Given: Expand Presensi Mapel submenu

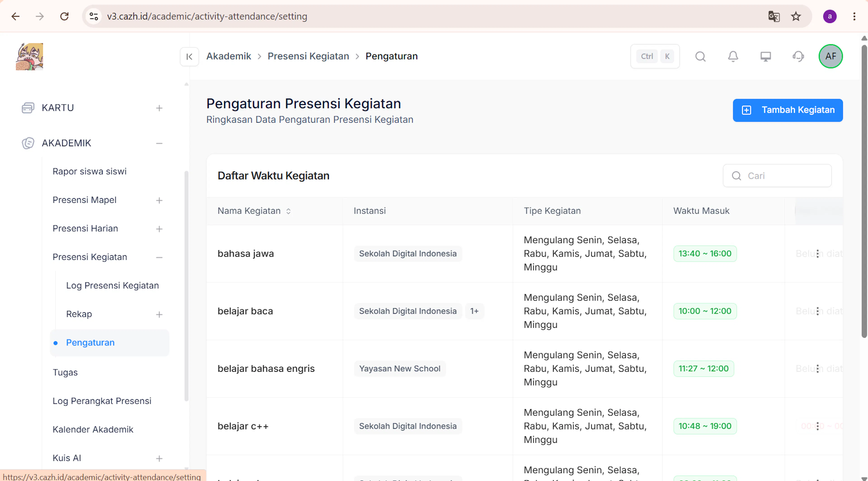Looking at the screenshot, I should [x=159, y=200].
